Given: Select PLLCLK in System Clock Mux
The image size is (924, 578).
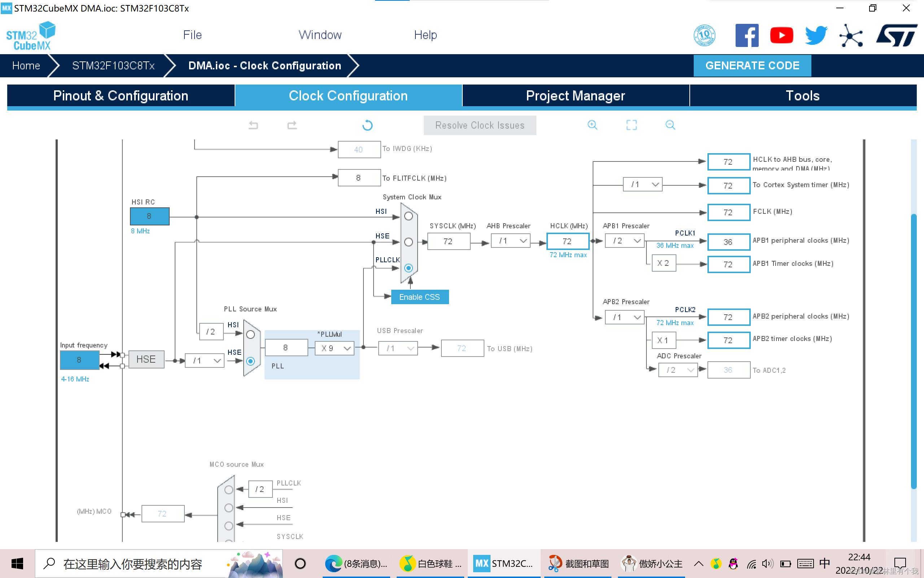Looking at the screenshot, I should coord(408,268).
